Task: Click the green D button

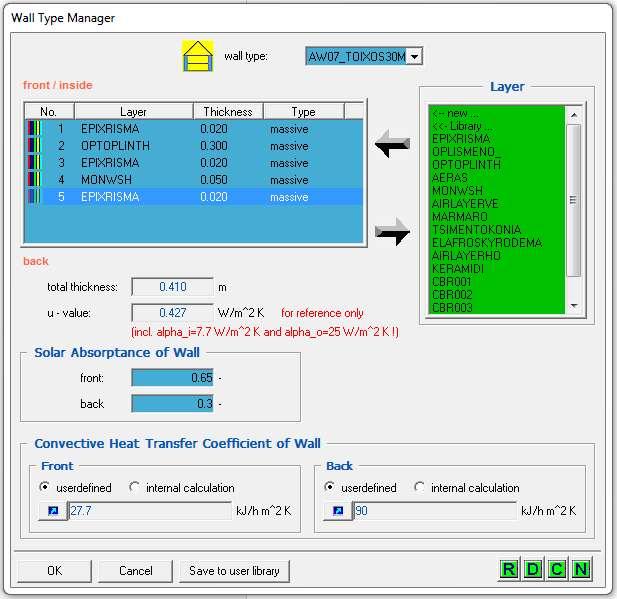Action: click(533, 569)
